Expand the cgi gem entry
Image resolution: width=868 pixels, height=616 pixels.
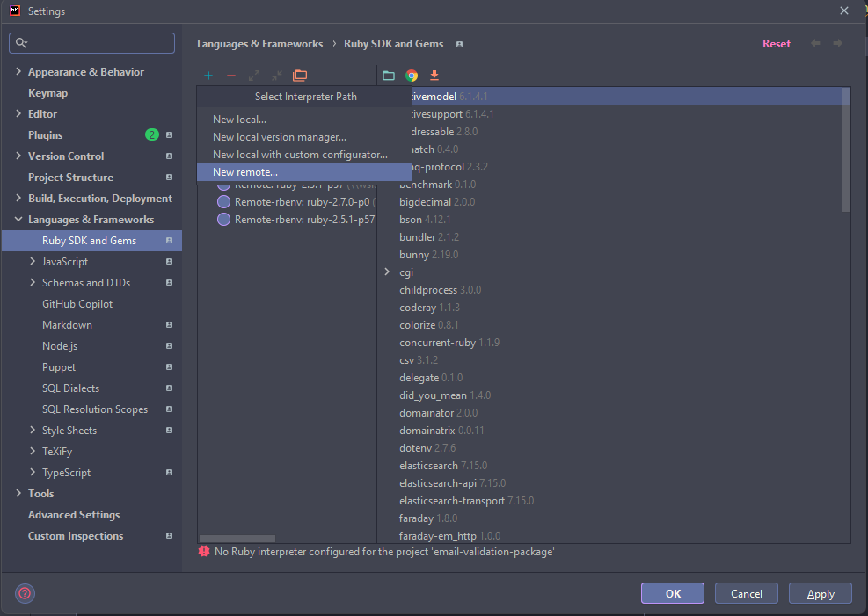click(387, 272)
